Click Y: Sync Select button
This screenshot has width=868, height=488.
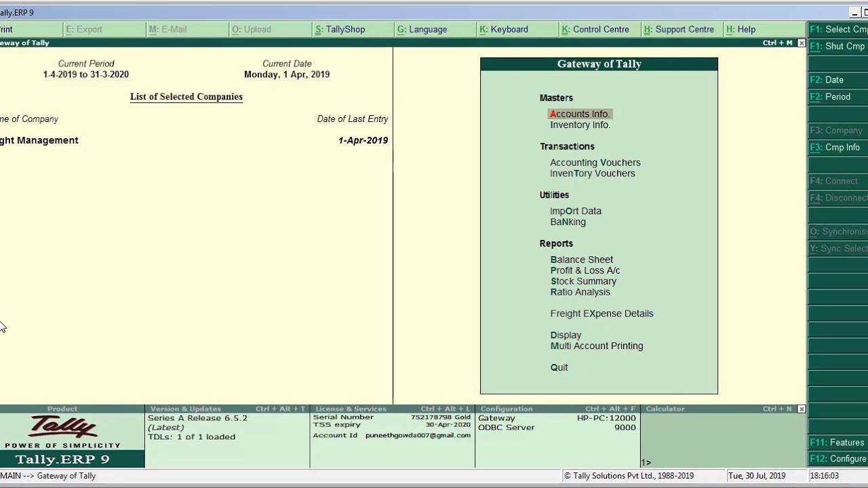pos(838,249)
